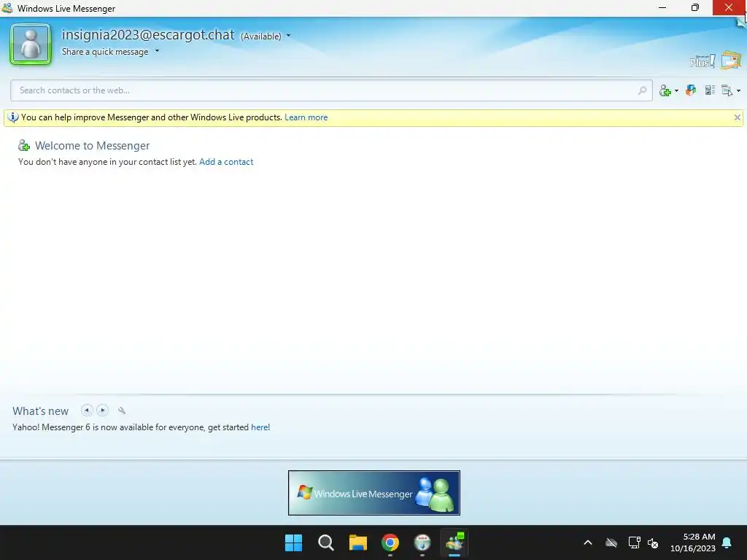The height and width of the screenshot is (560, 747).
Task: Open Google Chrome from taskbar
Action: (390, 542)
